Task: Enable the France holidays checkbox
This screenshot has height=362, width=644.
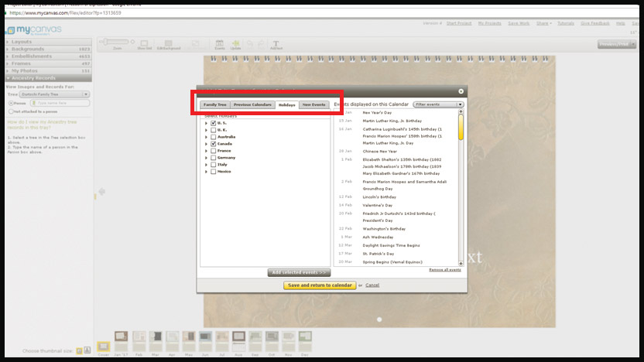Action: (x=213, y=151)
